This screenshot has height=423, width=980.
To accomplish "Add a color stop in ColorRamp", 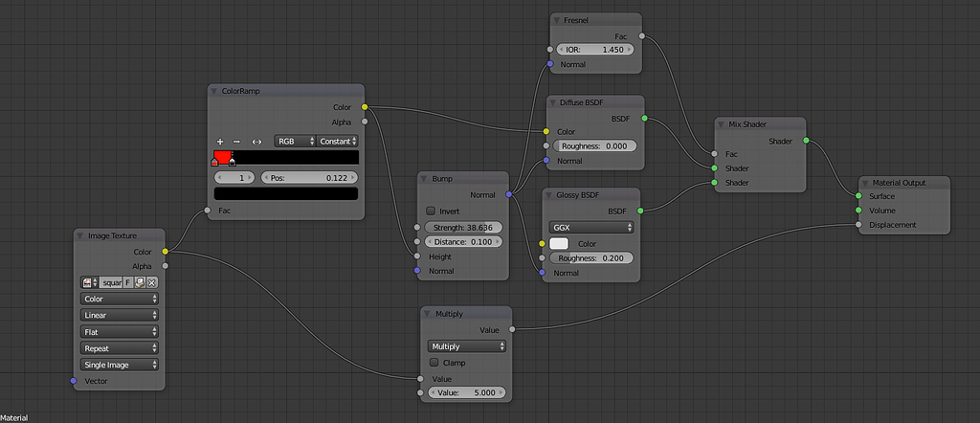I will pos(220,142).
